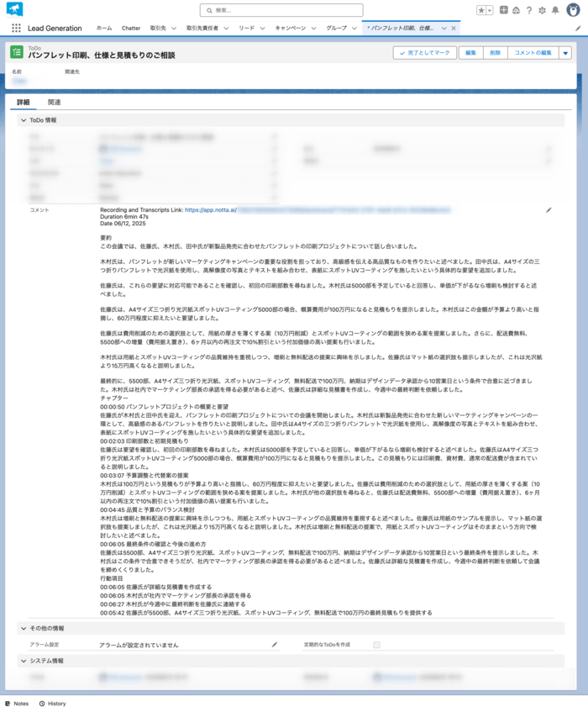Switch to the 関連 tab
588x712 pixels.
point(54,103)
